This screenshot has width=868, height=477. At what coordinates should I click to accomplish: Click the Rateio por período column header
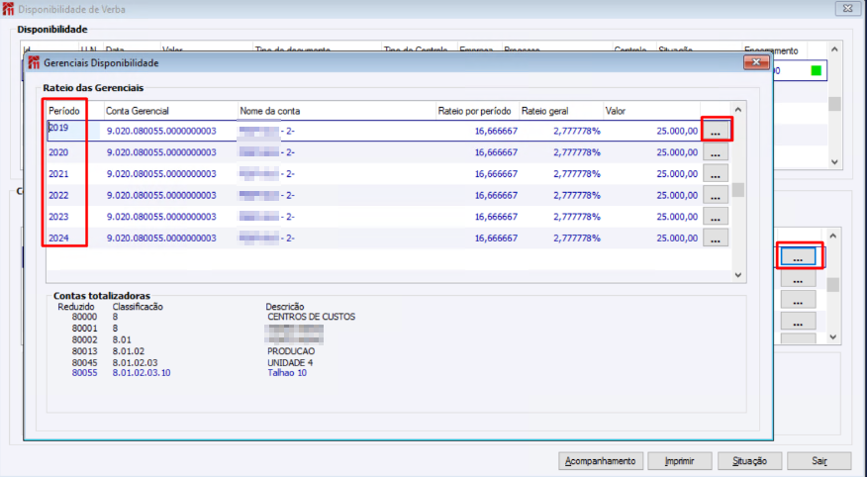(477, 111)
